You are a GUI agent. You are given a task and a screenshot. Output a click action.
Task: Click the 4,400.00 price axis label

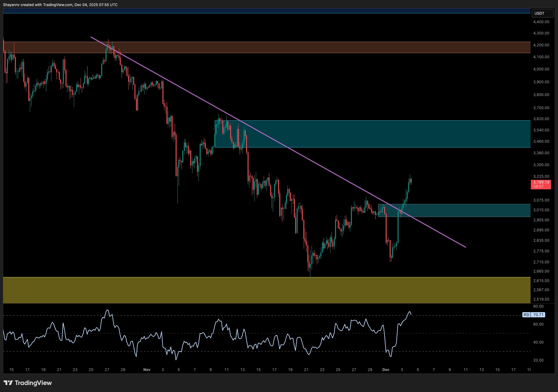tap(541, 22)
